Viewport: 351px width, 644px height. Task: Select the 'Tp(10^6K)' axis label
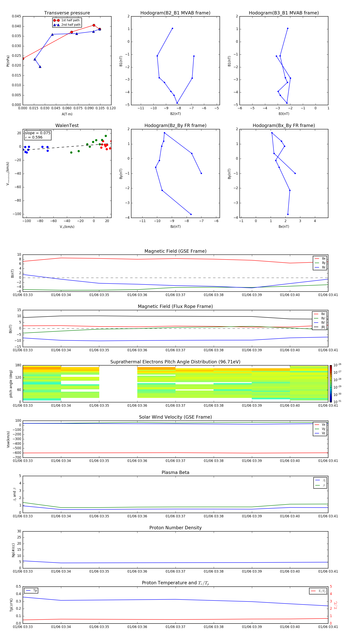pos(11,605)
